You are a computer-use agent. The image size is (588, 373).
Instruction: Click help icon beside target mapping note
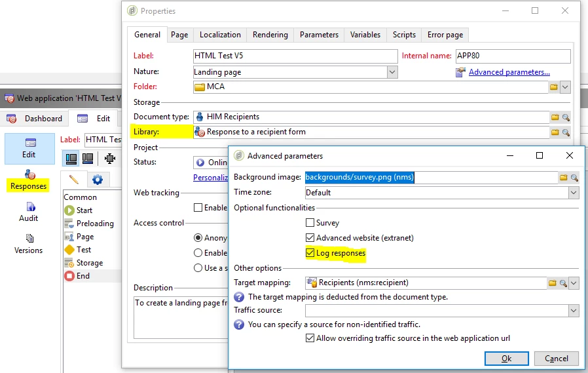pyautogui.click(x=239, y=297)
